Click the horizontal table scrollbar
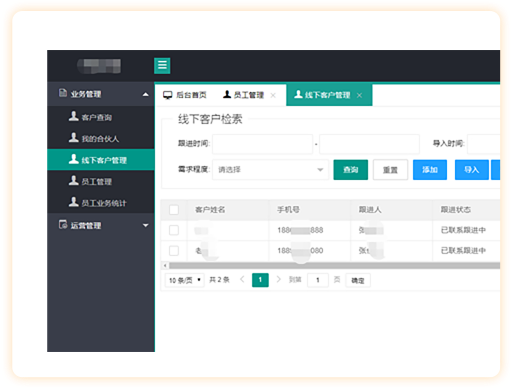511x390 pixels. click(334, 266)
